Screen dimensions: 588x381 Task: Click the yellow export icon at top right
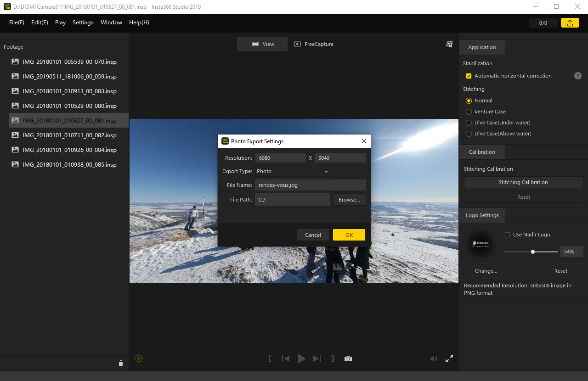click(570, 23)
